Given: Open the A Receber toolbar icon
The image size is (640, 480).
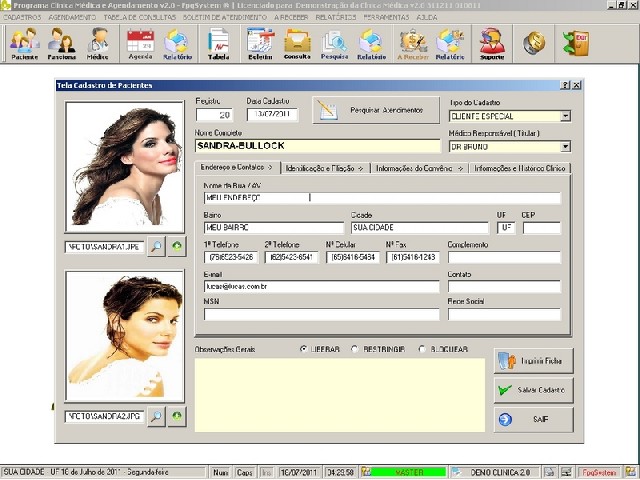Looking at the screenshot, I should 413,44.
